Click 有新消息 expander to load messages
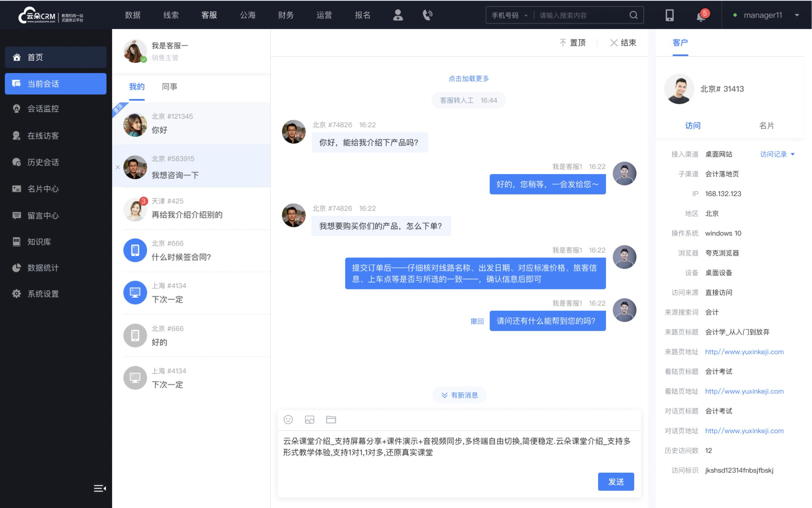 460,395
